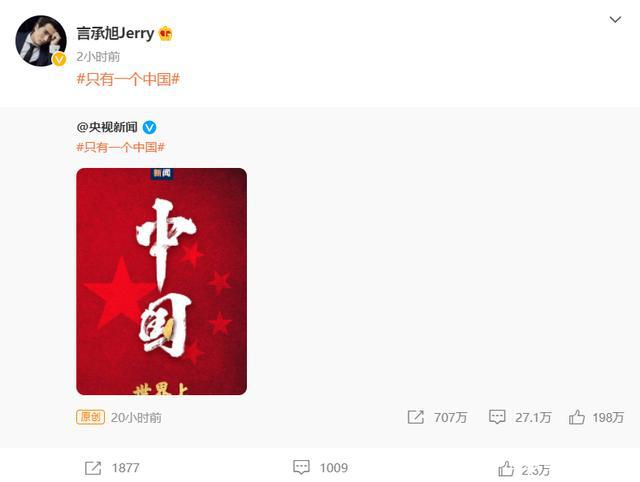
Task: Open comments showing 1009
Action: tap(301, 467)
